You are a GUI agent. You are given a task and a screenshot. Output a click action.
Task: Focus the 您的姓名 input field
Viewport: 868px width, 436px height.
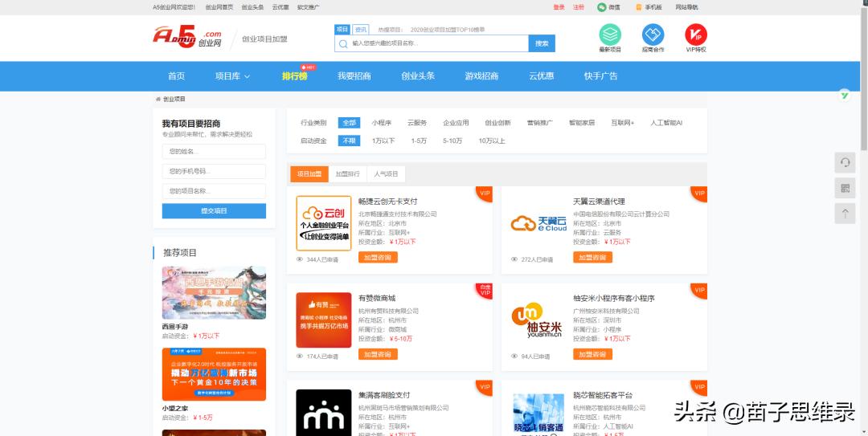214,152
